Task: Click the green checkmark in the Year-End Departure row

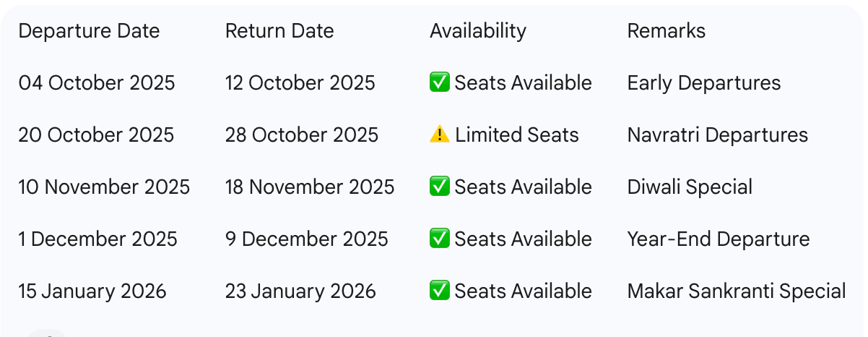Action: click(439, 239)
